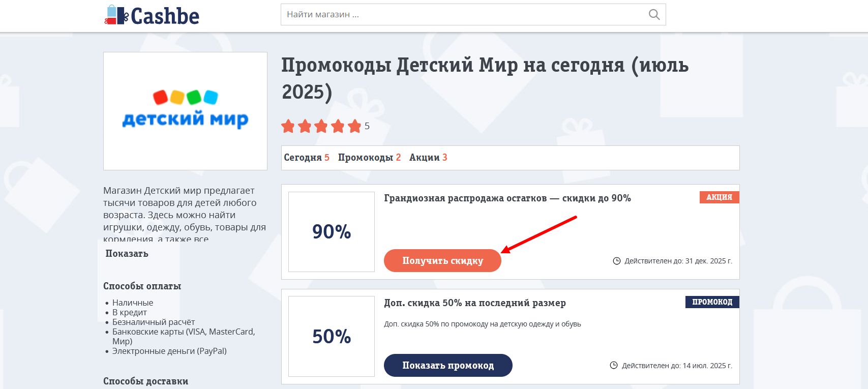Open 'Доп. скидка 50% на последний размер' title
868x389 pixels.
[475, 303]
